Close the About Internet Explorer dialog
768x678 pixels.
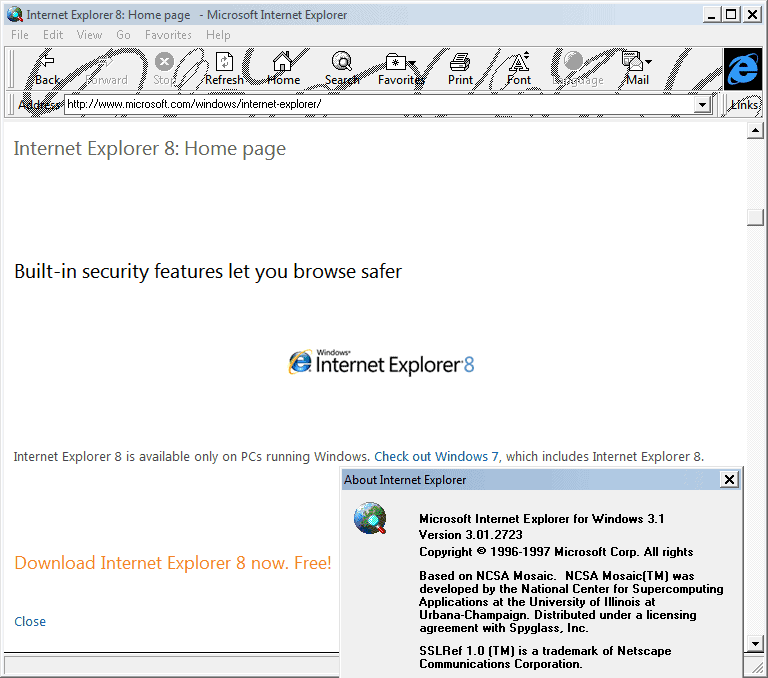pos(729,480)
